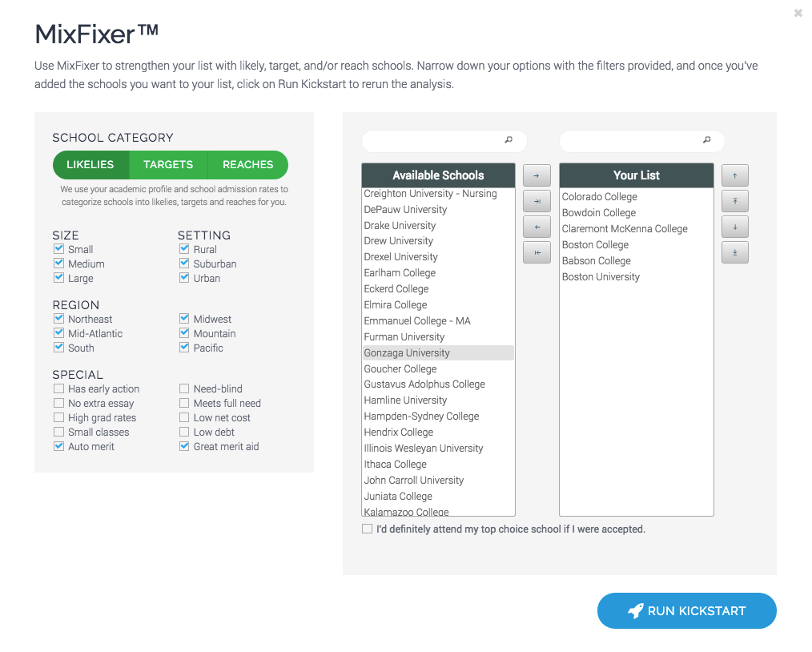Click the move-all-right arrow button

pos(537,201)
